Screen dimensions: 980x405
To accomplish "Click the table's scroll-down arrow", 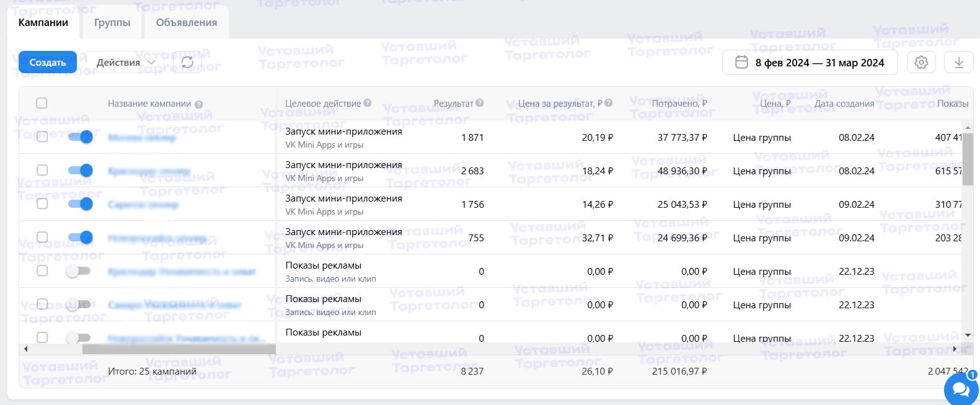I will [x=968, y=335].
